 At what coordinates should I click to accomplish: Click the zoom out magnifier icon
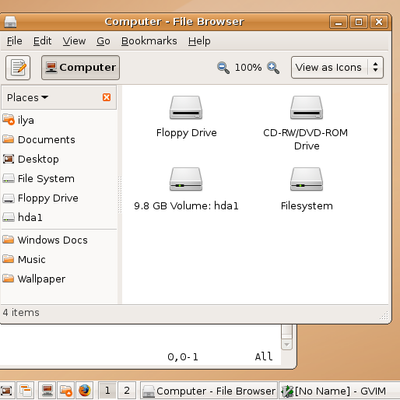pos(223,68)
